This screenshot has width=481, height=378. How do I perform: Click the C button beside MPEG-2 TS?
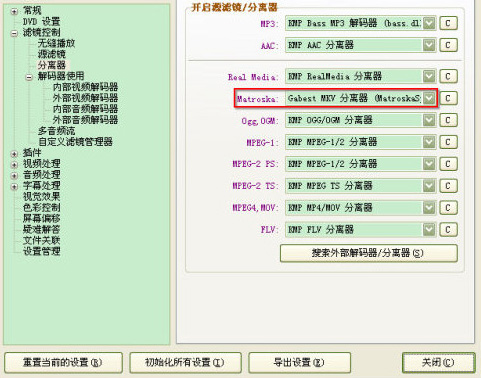448,186
